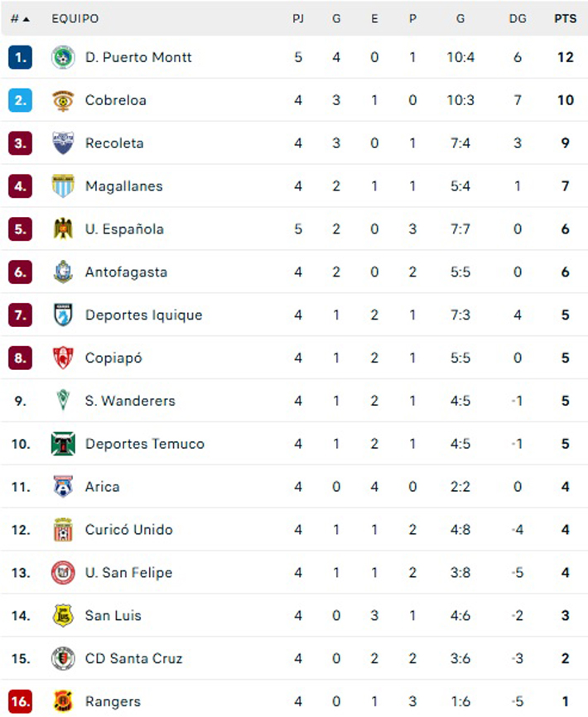
Task: Click the San Luis yellow badge
Action: point(63,615)
